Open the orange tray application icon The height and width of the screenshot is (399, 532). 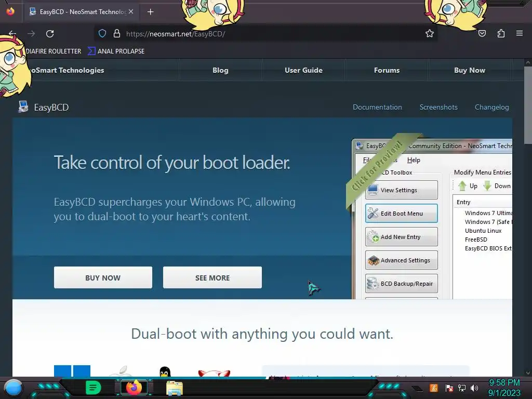pos(434,388)
